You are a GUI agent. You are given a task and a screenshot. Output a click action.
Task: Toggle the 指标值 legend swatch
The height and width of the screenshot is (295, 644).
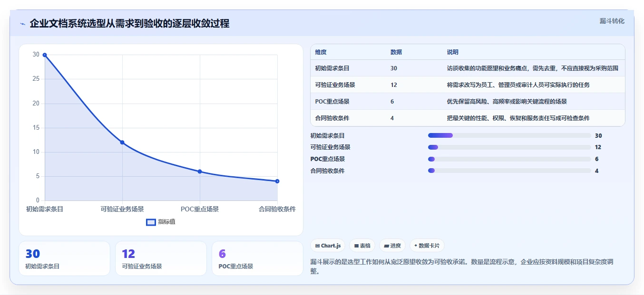151,222
